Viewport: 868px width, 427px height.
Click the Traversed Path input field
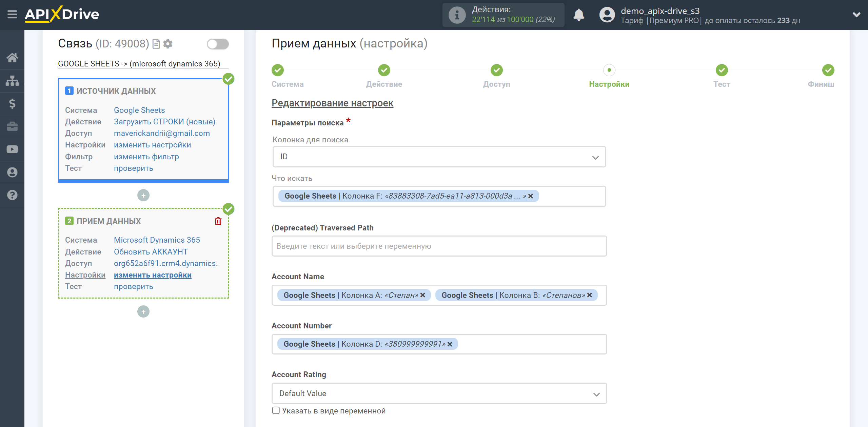click(439, 246)
